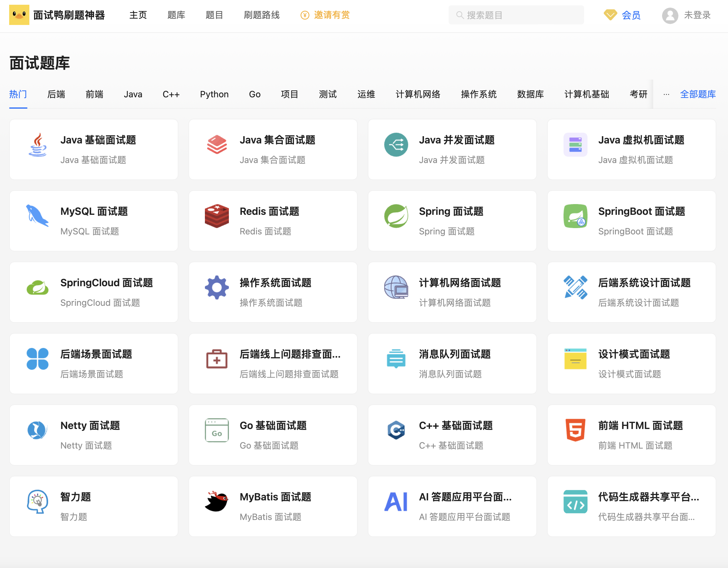
Task: Click the blue message 消息队列 icon
Action: coord(396,359)
